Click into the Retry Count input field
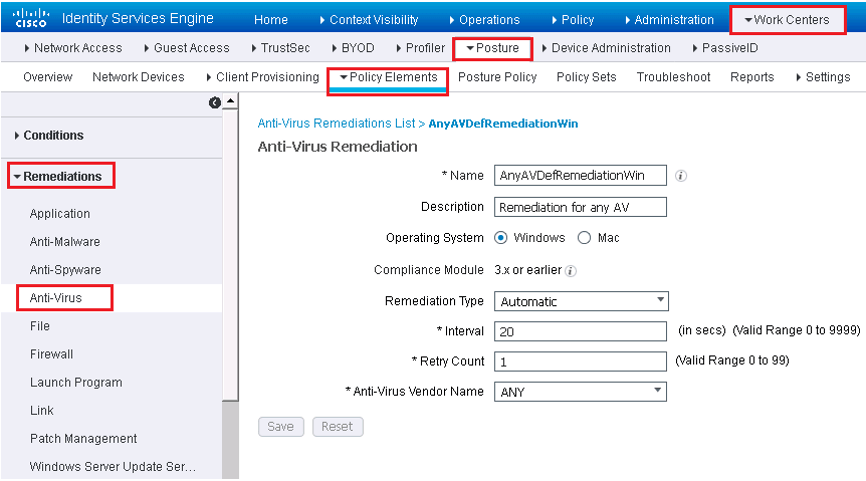This screenshot has height=481, width=866. (x=580, y=361)
